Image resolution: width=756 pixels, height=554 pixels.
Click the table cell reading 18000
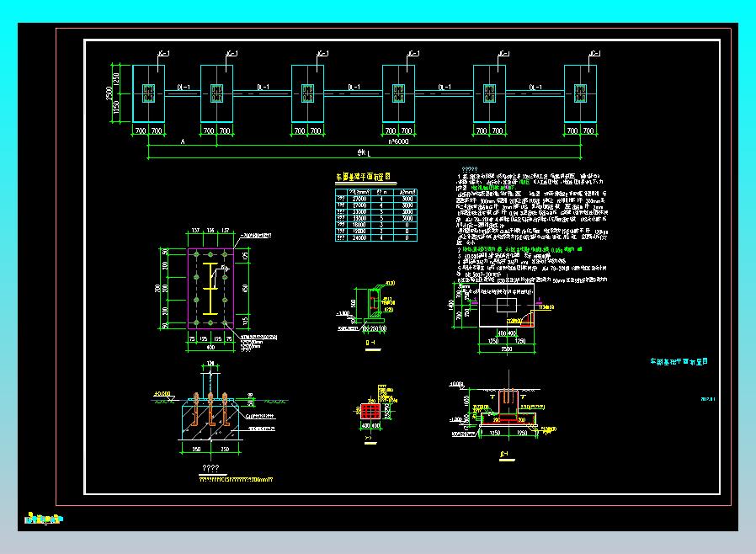pos(359,225)
